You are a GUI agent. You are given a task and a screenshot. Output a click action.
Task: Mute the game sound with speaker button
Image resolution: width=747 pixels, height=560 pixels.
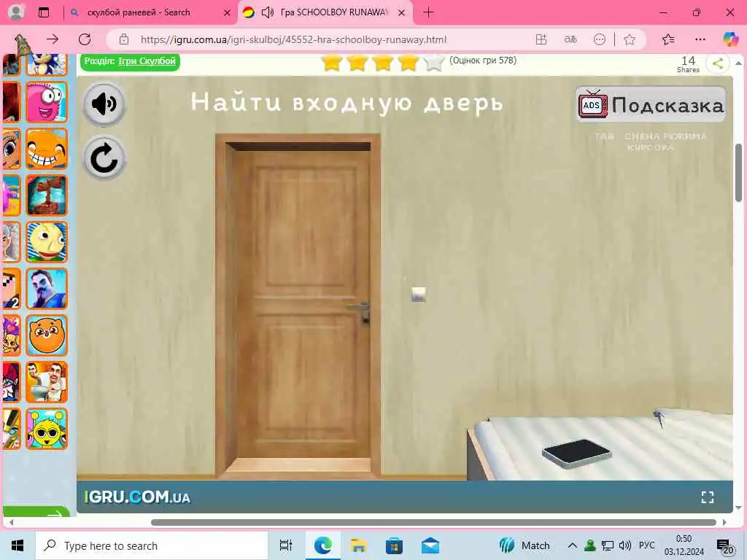pos(104,104)
